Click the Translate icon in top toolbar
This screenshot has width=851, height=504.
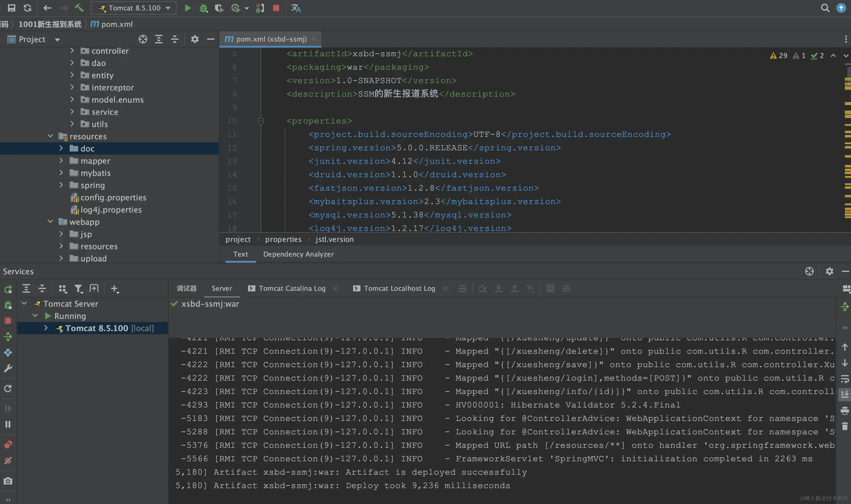pyautogui.click(x=296, y=8)
